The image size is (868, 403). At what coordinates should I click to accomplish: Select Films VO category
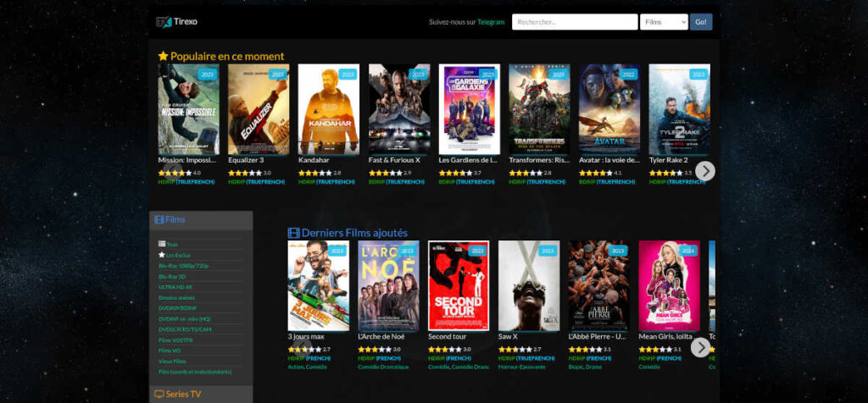pos(170,351)
